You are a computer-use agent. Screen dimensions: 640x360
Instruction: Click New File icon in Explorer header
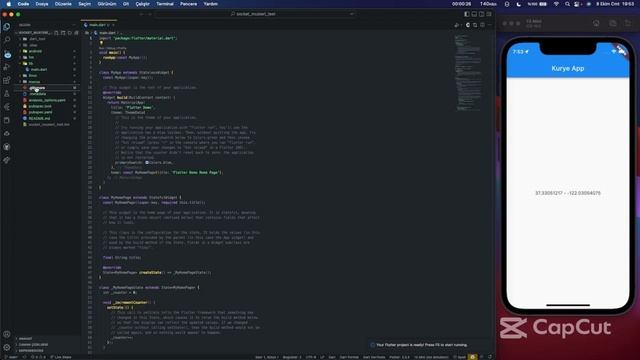pyautogui.click(x=56, y=33)
